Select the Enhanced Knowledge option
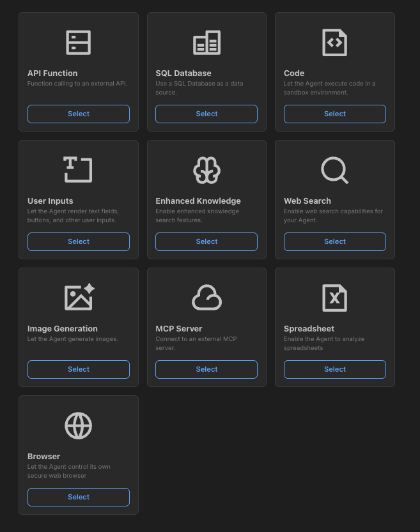 click(x=206, y=241)
